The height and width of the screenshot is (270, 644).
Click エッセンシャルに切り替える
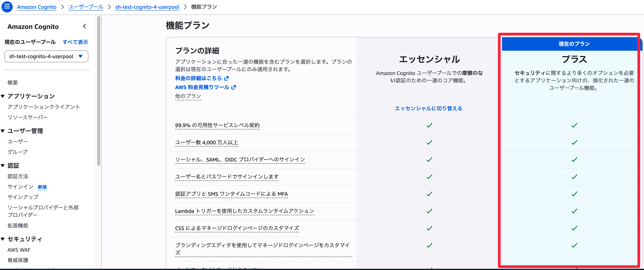(429, 108)
